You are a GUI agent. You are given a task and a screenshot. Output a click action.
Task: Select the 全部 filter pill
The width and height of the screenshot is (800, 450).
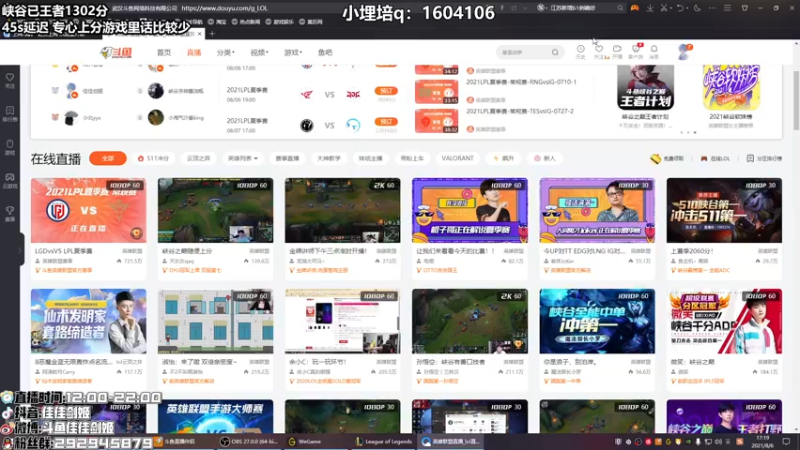point(108,158)
